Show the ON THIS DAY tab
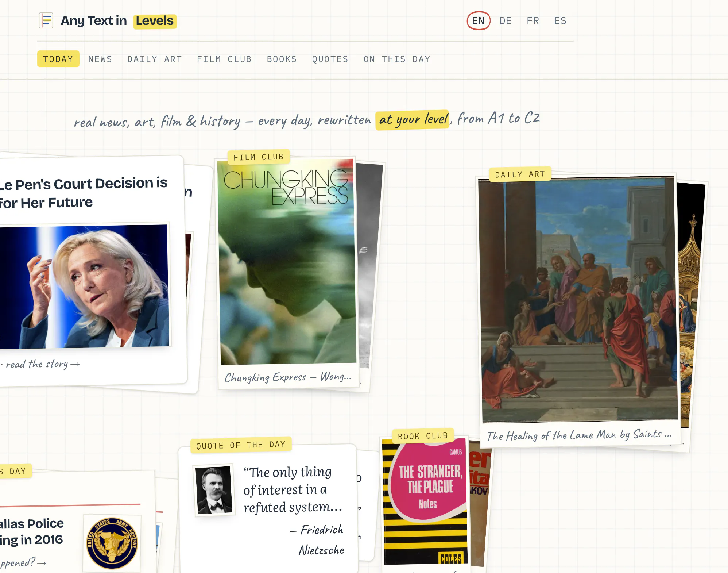 [397, 59]
